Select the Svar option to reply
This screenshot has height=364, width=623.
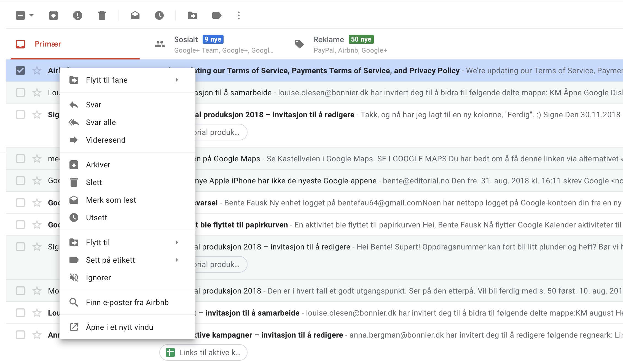click(93, 105)
